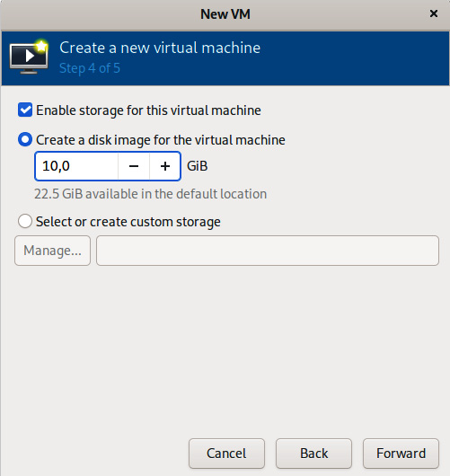The image size is (450, 476).
Task: Go Back to the previous step
Action: (313, 454)
